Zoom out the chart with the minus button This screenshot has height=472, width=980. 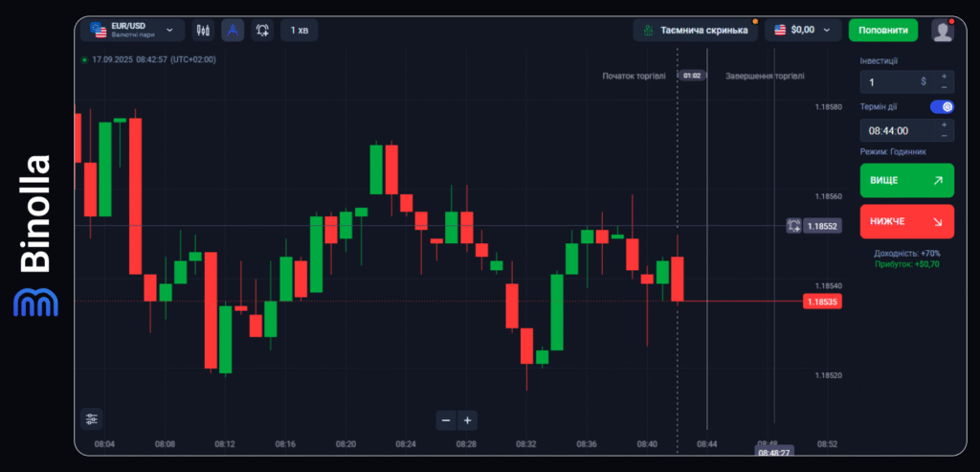pyautogui.click(x=446, y=419)
